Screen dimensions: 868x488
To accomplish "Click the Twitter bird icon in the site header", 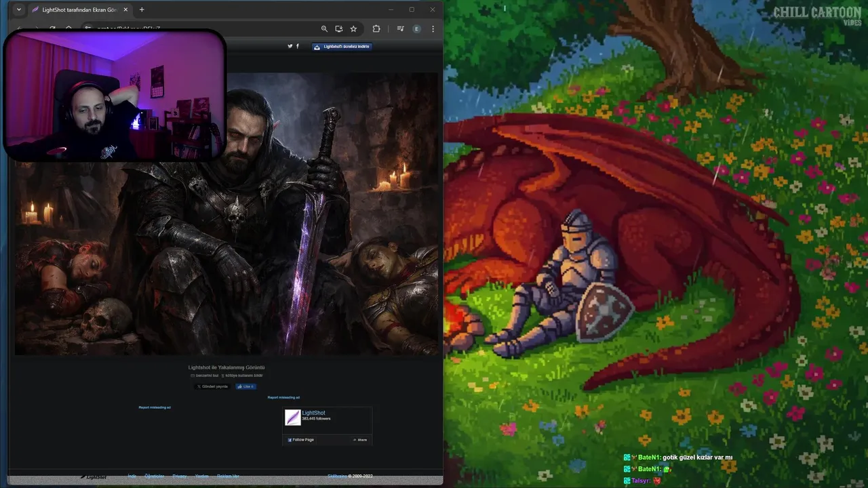I will 290,46.
